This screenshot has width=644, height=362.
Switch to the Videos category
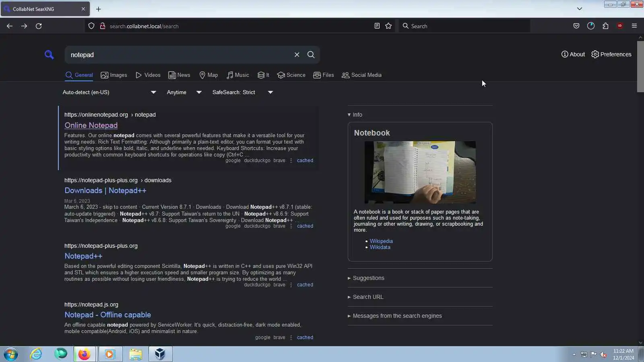[x=148, y=75]
